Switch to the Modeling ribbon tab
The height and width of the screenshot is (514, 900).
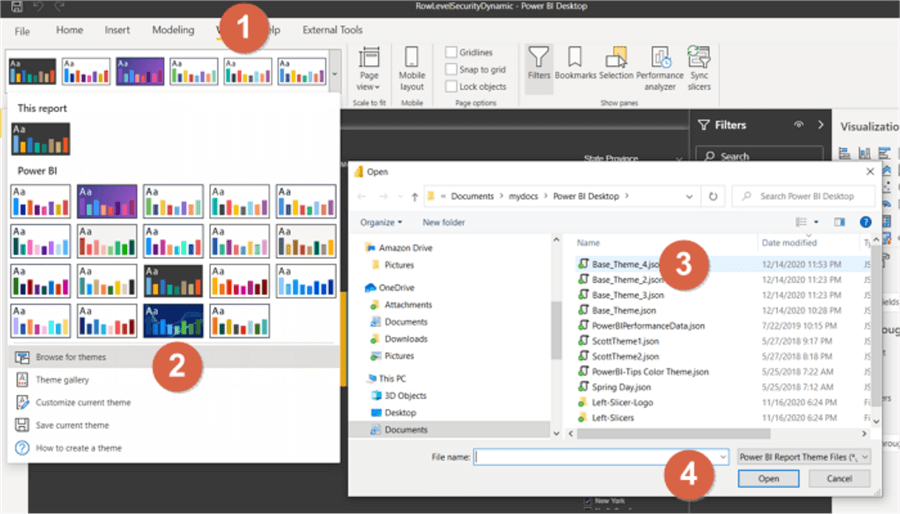pyautogui.click(x=173, y=30)
